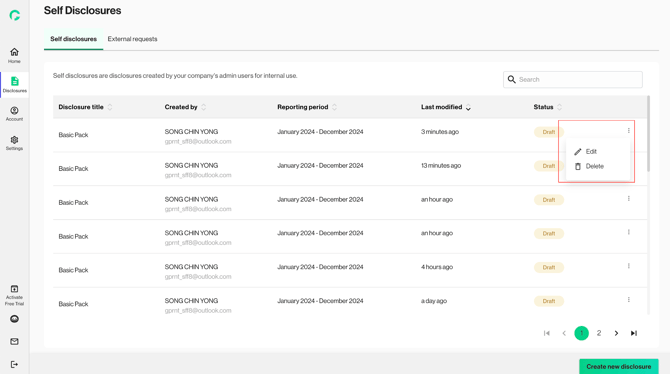Open Settings gear in the sidebar
The image size is (670, 374).
[14, 143]
